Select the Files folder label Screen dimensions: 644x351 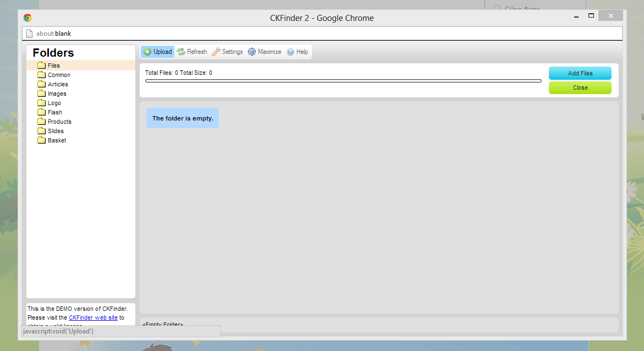point(54,66)
